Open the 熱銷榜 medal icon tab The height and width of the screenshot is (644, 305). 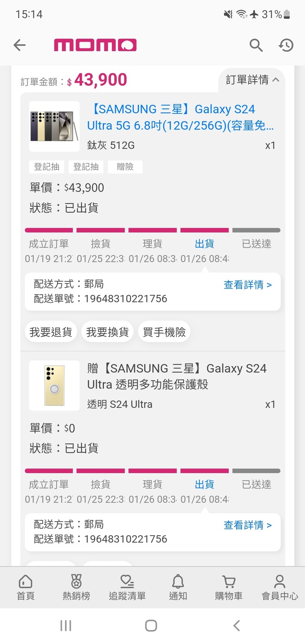coord(76,587)
